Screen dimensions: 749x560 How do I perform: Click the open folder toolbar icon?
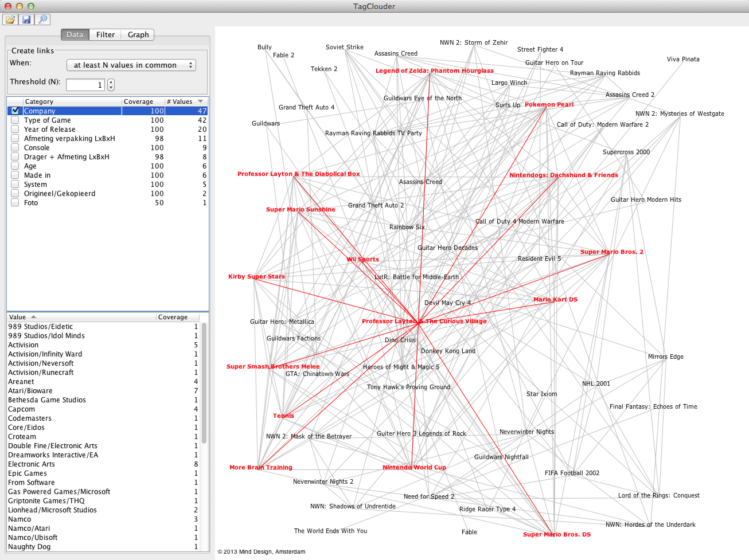(10, 20)
